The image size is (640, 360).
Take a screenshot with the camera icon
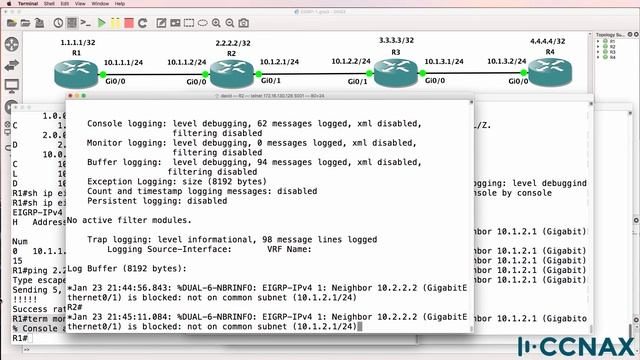click(x=244, y=23)
